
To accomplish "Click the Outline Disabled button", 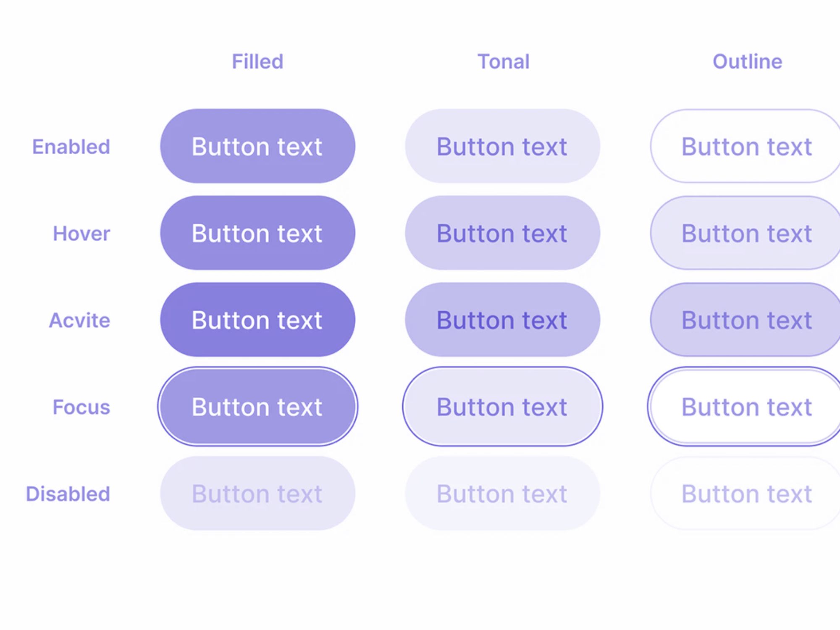I will point(747,493).
